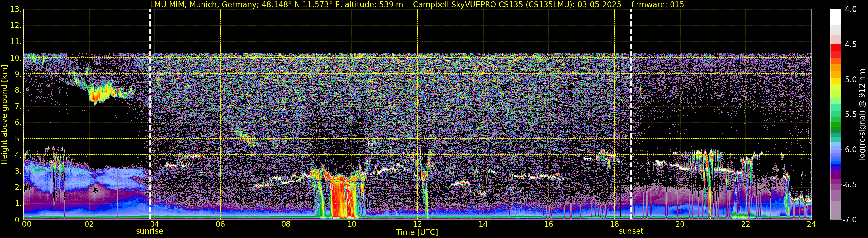Click the "04" time axis tick label
Screen dimensions: 868x238
[x=155, y=224]
